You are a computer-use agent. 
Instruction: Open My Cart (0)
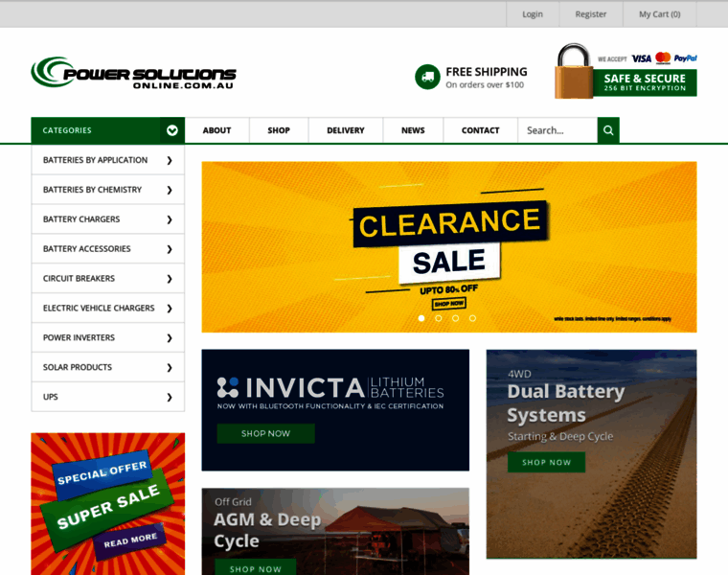tap(659, 14)
